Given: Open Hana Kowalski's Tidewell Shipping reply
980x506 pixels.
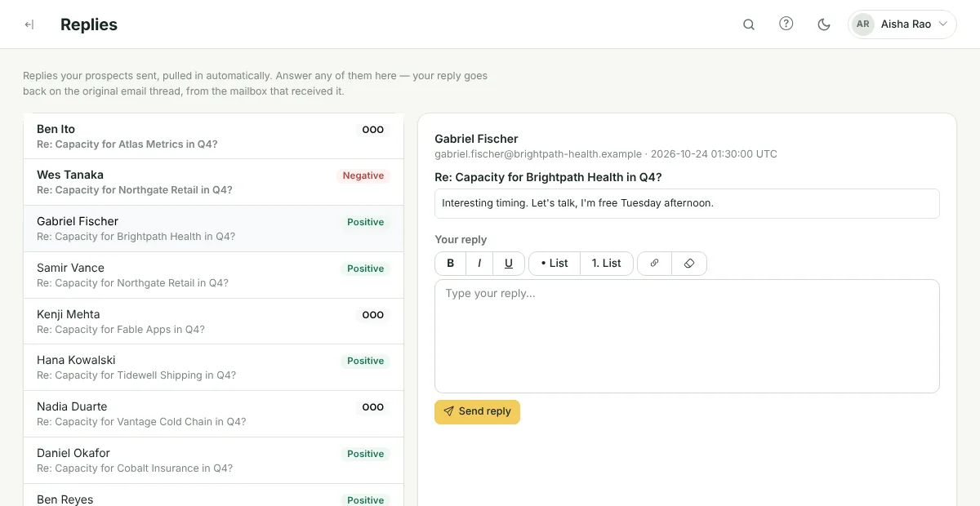Looking at the screenshot, I should pyautogui.click(x=213, y=367).
